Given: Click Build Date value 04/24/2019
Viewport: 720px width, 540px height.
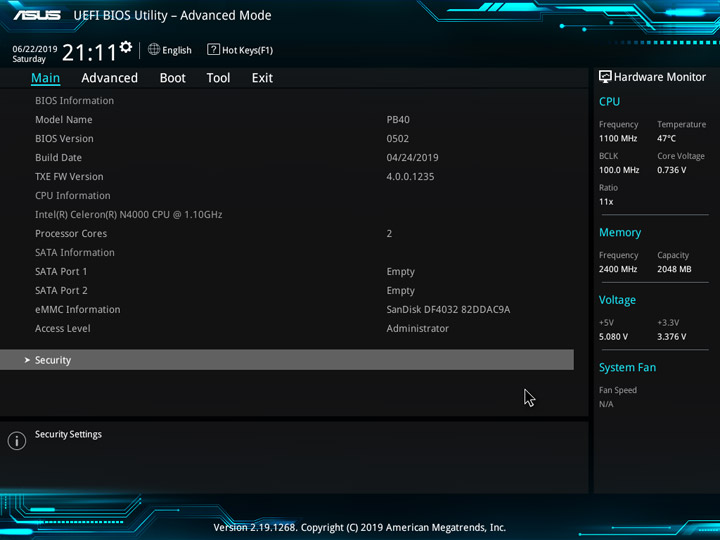Looking at the screenshot, I should (x=412, y=158).
